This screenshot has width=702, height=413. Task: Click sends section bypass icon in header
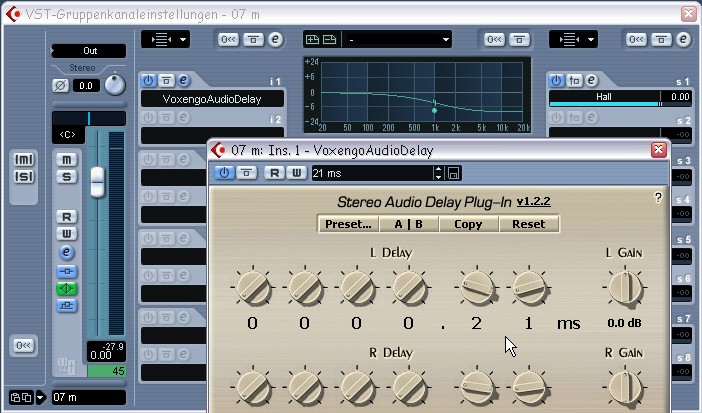(661, 39)
